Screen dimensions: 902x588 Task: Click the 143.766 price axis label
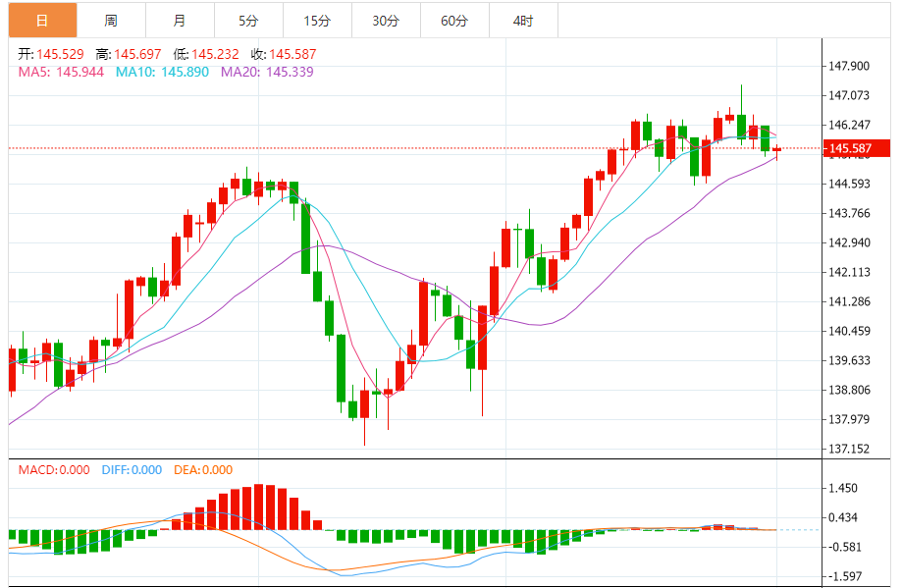[849, 213]
